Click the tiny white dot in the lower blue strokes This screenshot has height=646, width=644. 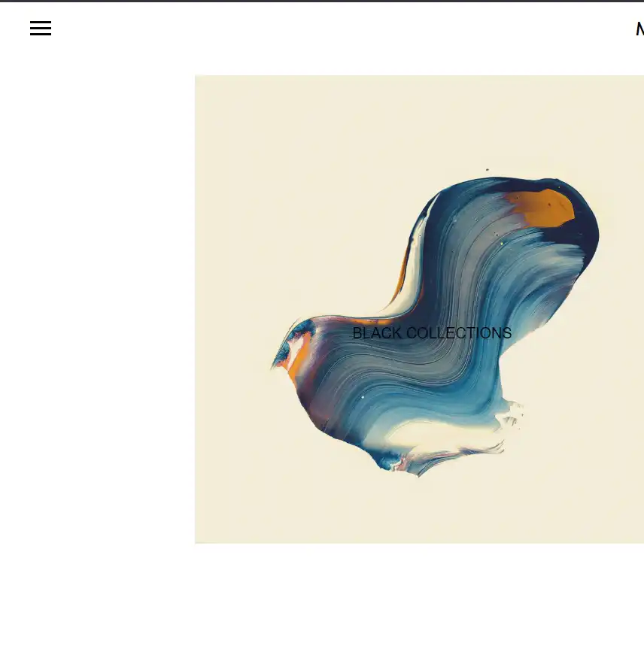[363, 397]
